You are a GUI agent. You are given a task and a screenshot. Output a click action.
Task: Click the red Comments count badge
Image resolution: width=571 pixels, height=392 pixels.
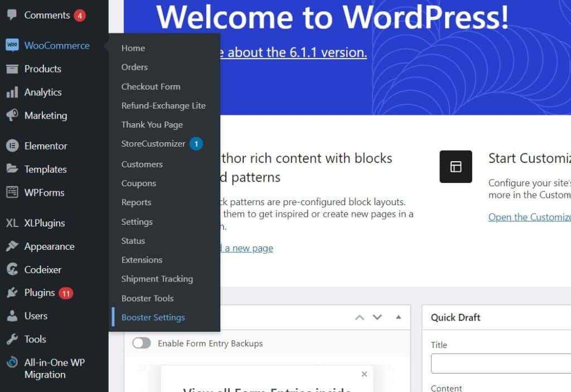(80, 15)
